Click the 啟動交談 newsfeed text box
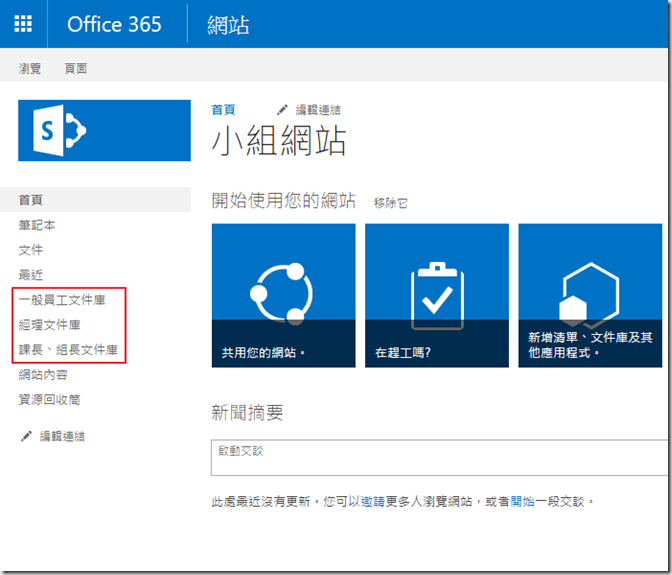This screenshot has height=575, width=672. click(440, 457)
